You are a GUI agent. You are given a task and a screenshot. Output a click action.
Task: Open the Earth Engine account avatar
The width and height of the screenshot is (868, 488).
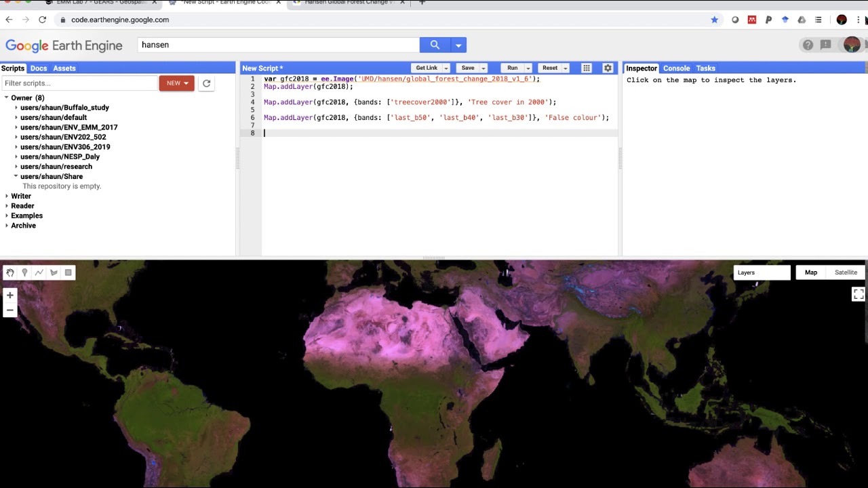(x=852, y=45)
